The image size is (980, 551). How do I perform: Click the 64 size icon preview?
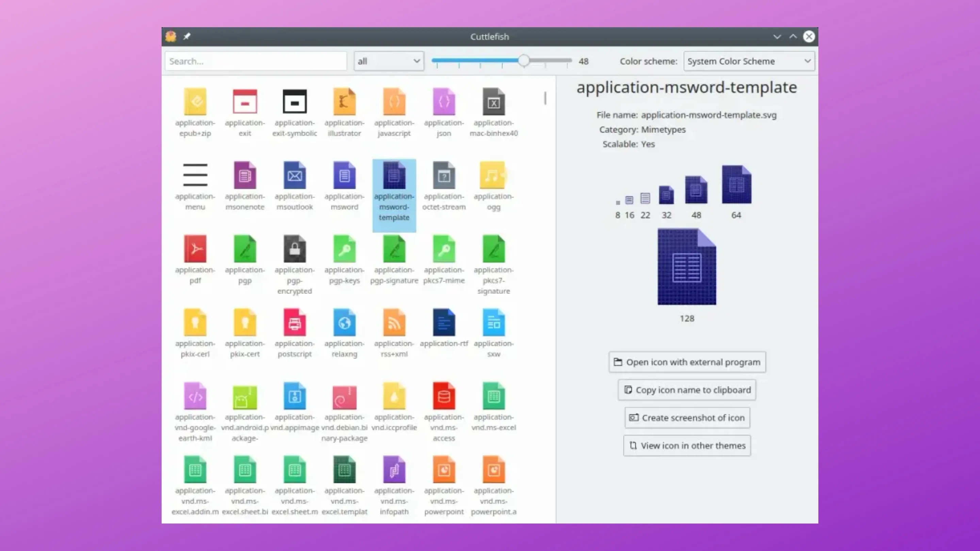[736, 184]
